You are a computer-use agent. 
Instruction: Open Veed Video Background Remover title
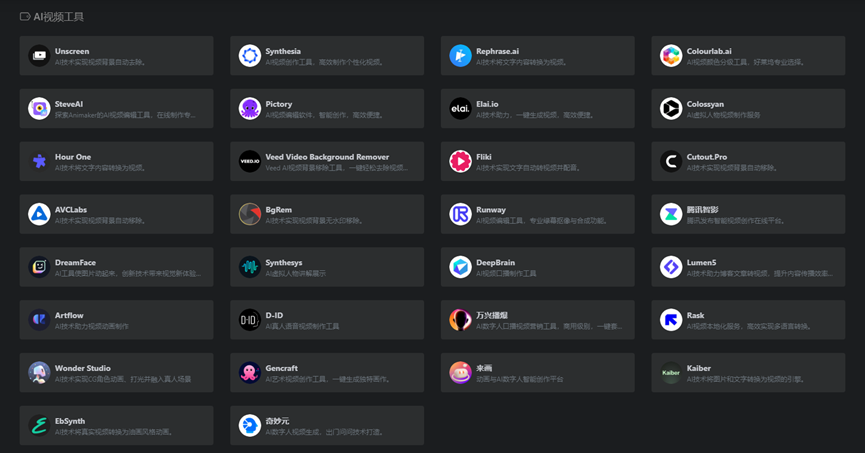pos(327,157)
